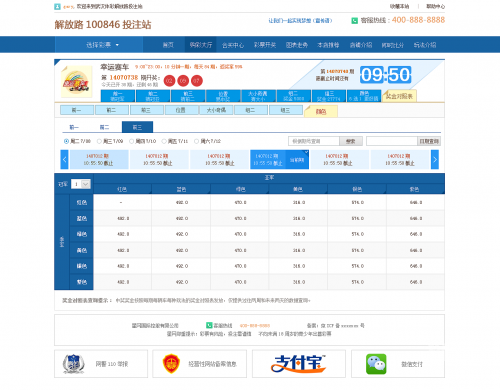The width and height of the screenshot is (500, 390).
Task: Click the red-yellow website registration emblem icon
Action: coord(171,364)
